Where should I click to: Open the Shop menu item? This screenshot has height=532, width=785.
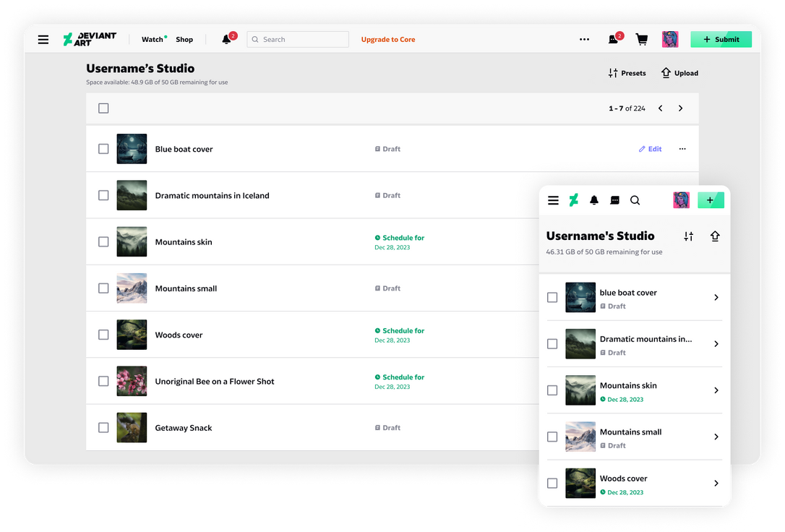(x=184, y=40)
